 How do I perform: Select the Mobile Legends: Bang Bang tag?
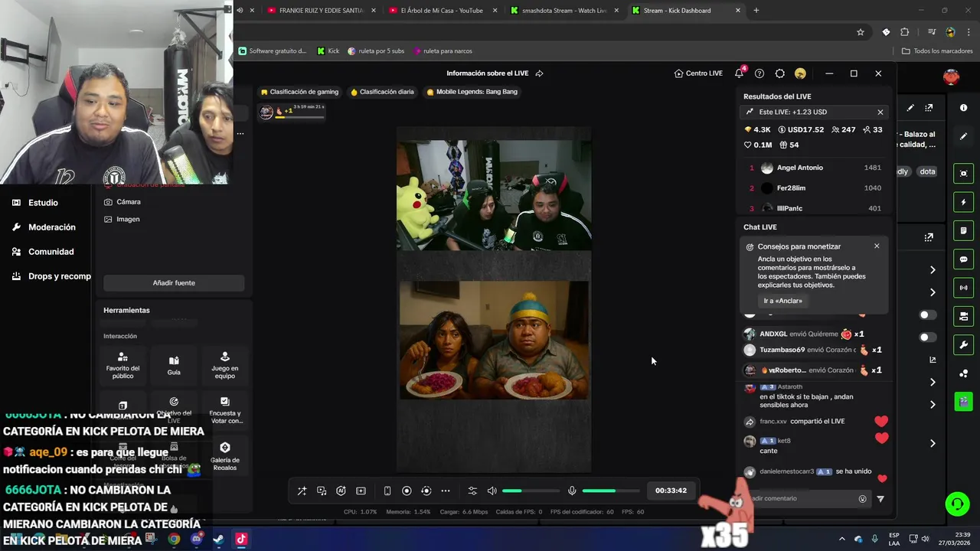(x=472, y=92)
